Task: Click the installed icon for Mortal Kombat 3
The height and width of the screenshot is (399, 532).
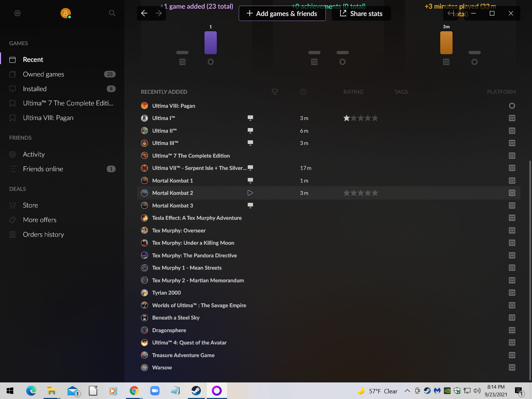Action: pos(250,205)
